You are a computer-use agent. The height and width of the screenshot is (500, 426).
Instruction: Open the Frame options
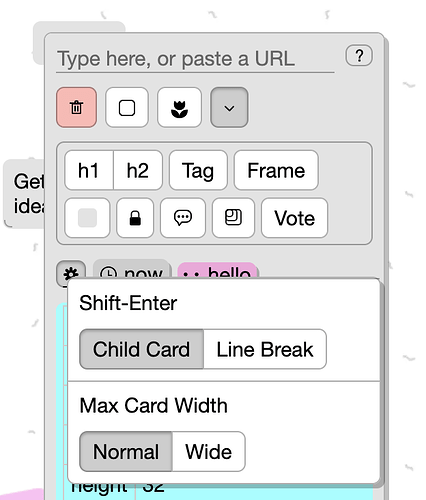click(276, 170)
